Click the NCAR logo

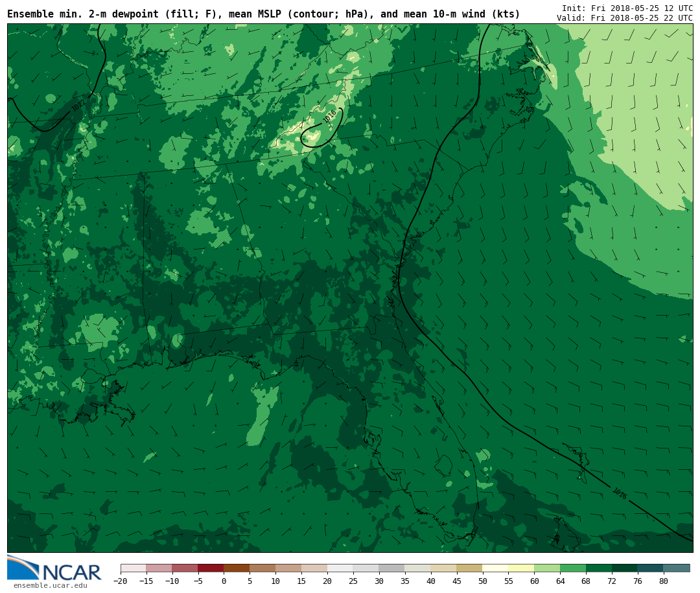point(54,568)
